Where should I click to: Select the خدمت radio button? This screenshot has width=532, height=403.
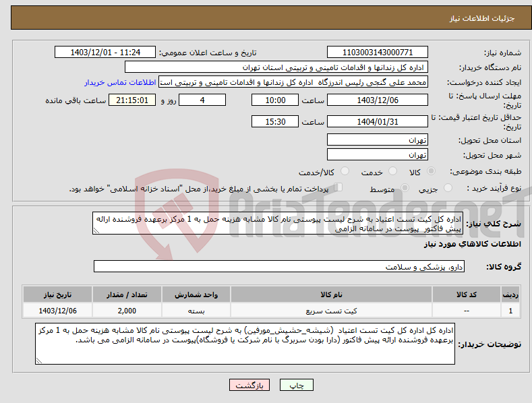392,171
